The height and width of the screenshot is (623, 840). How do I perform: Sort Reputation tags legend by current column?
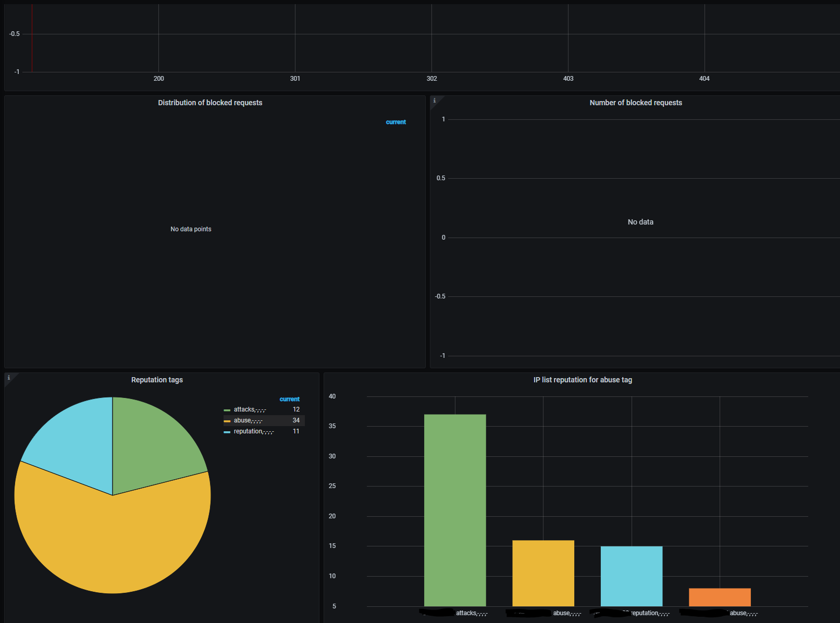click(290, 399)
